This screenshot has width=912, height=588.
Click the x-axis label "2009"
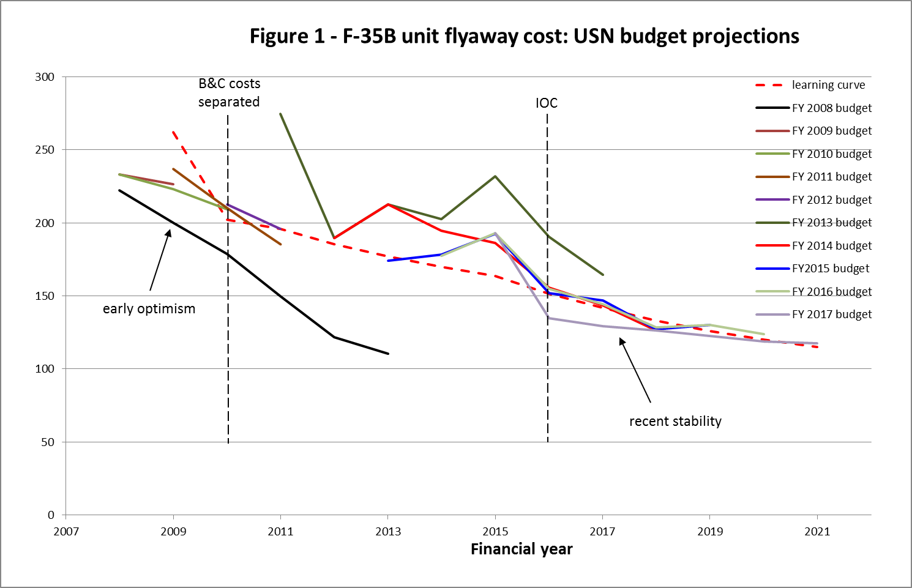pyautogui.click(x=173, y=532)
